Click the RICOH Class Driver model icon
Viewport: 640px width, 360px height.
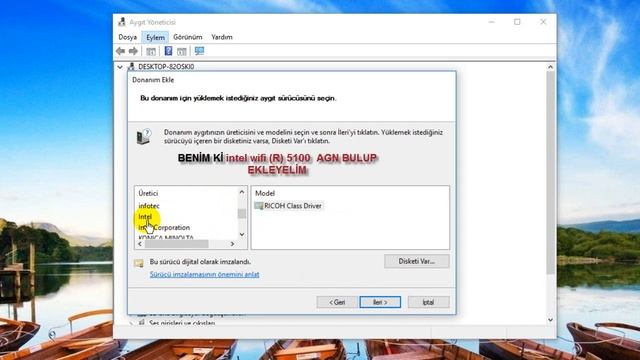tap(258, 206)
